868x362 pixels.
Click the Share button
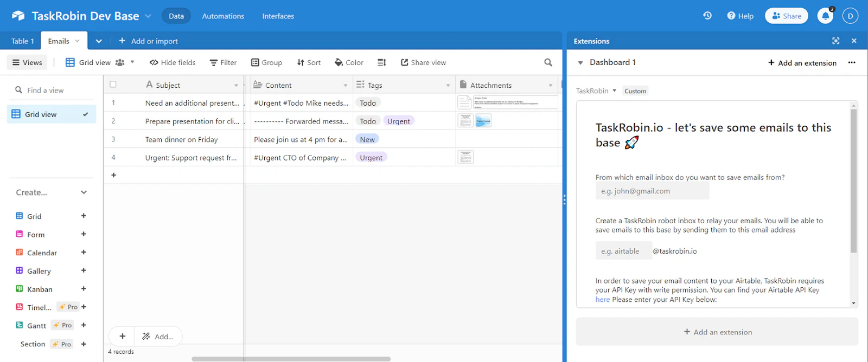[787, 16]
